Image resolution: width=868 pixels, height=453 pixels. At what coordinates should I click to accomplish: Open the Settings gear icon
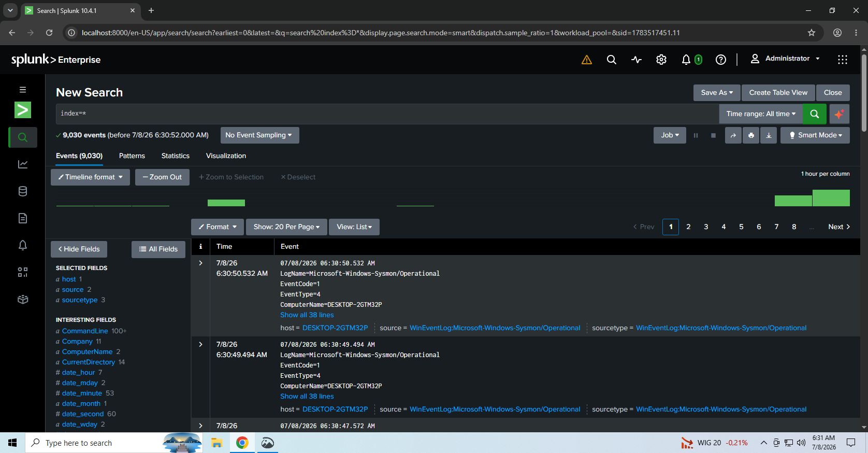tap(661, 60)
